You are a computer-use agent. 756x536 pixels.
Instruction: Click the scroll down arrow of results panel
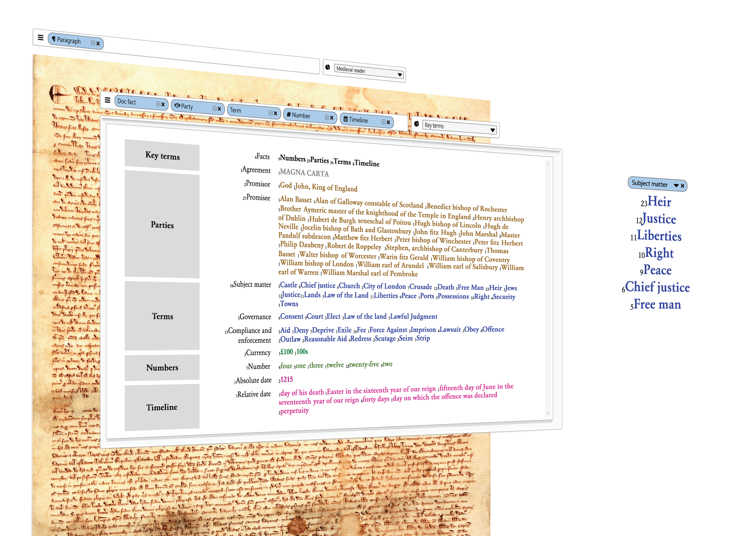pos(548,413)
